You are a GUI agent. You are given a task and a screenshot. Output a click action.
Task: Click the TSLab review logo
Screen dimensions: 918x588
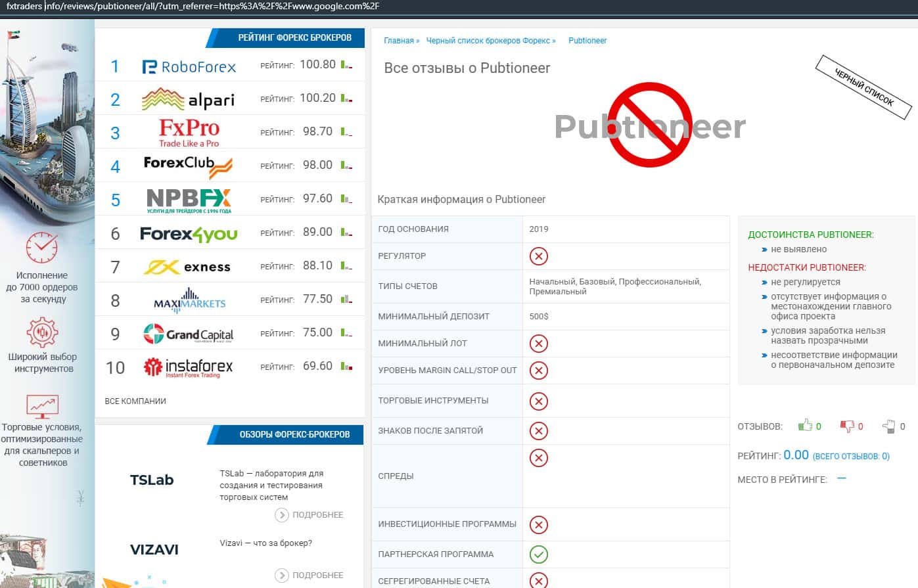point(152,480)
